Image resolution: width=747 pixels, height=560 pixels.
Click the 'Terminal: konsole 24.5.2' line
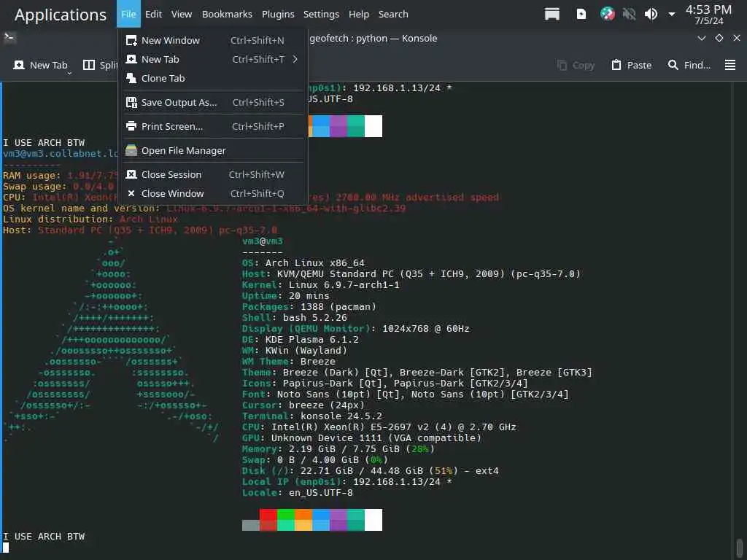(312, 416)
